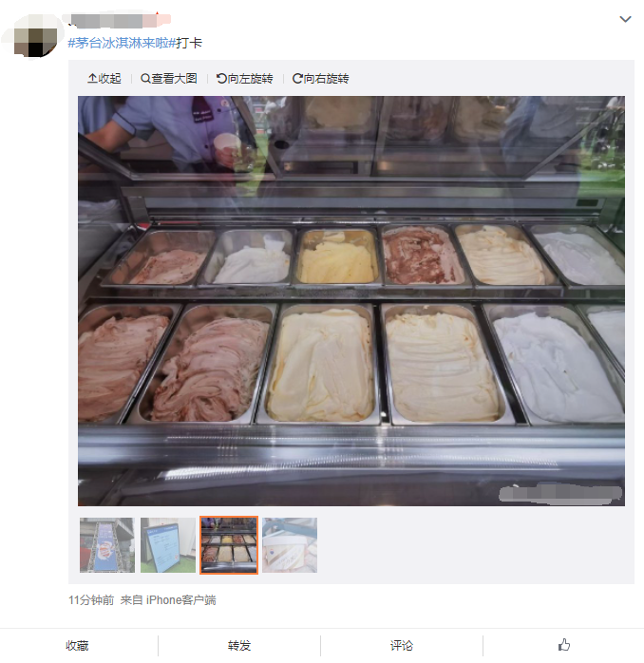
Task: Click the 茅台冰淇淋来啦 hashtag link
Action: [x=122, y=43]
